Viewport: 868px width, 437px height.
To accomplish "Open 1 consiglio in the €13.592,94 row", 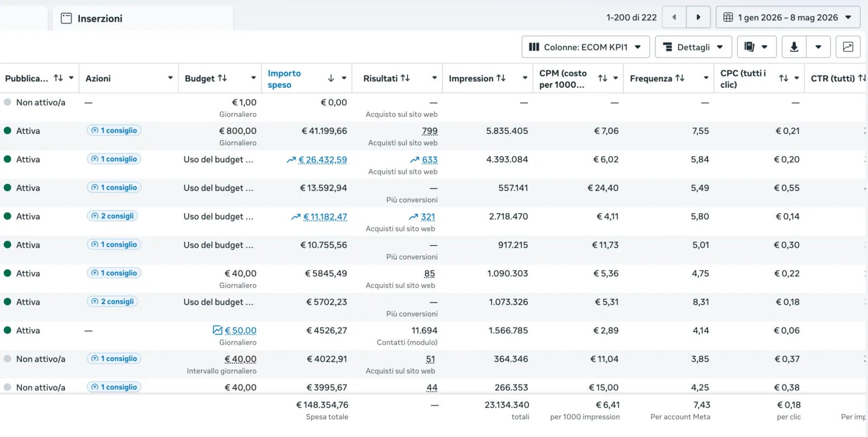I will coord(114,188).
